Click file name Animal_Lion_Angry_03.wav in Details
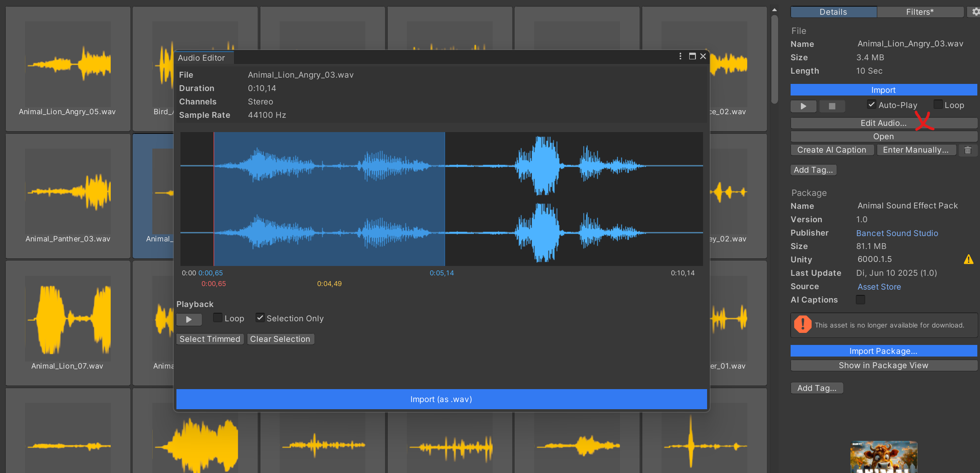 tap(910, 44)
